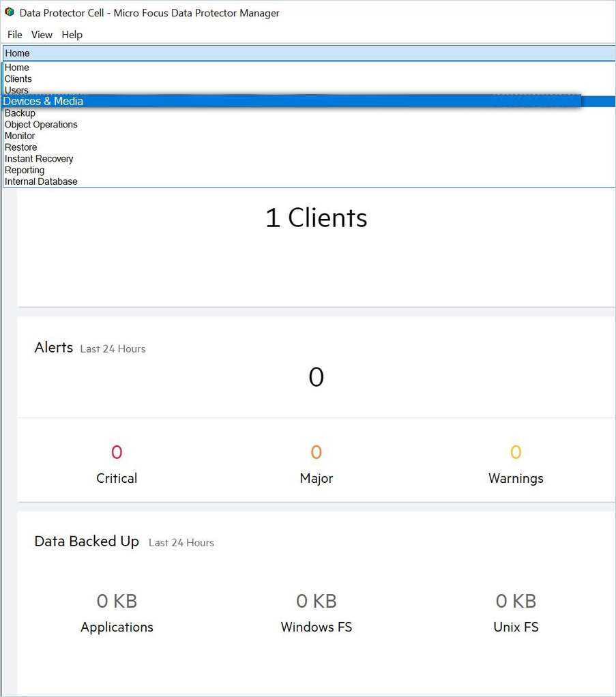The height and width of the screenshot is (697, 616).
Task: Open the View menu
Action: (42, 35)
